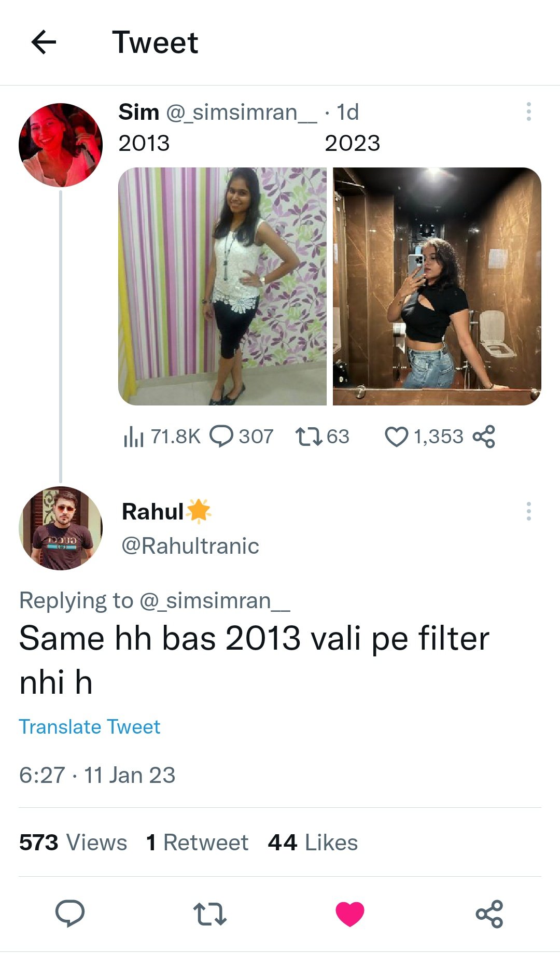Share Rahul's reply via bottom share icon
Screen dimensions: 560x954
click(x=489, y=914)
